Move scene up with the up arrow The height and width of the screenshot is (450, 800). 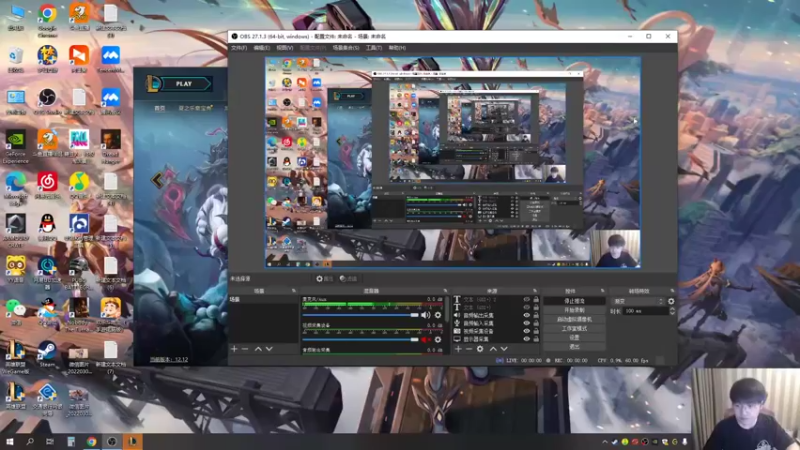click(x=258, y=349)
